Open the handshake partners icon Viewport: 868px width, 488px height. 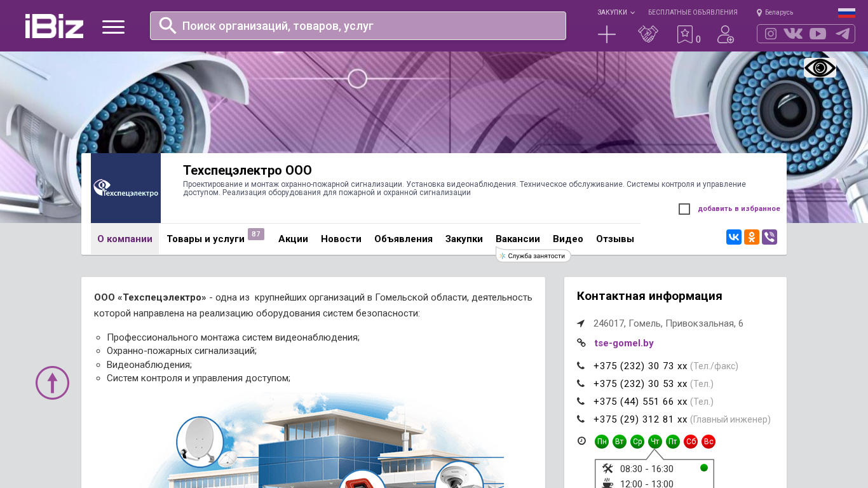click(648, 34)
